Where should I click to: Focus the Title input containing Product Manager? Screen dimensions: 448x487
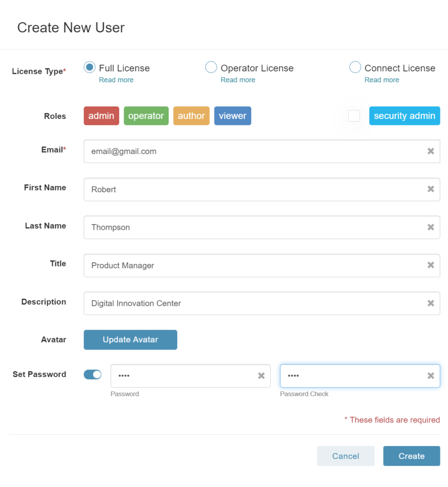(x=262, y=265)
